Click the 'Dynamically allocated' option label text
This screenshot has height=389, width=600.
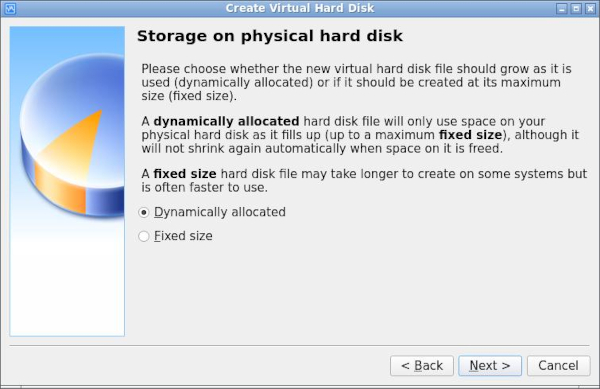220,212
